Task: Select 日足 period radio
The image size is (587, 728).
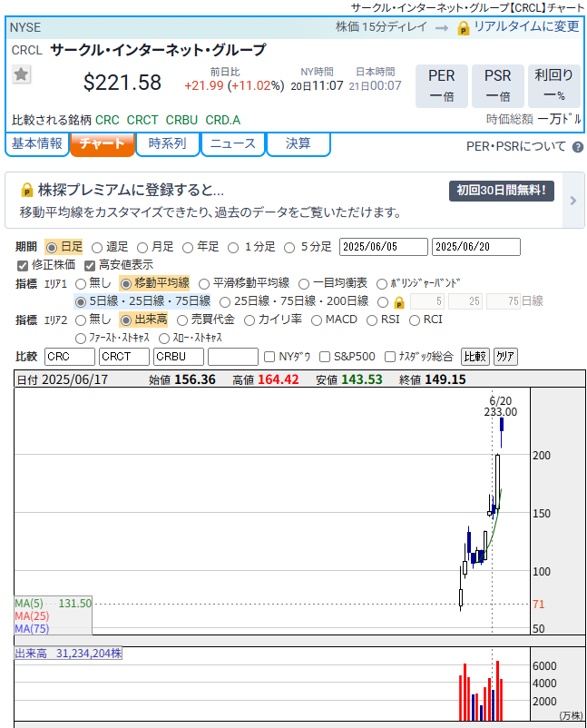Action: point(52,248)
